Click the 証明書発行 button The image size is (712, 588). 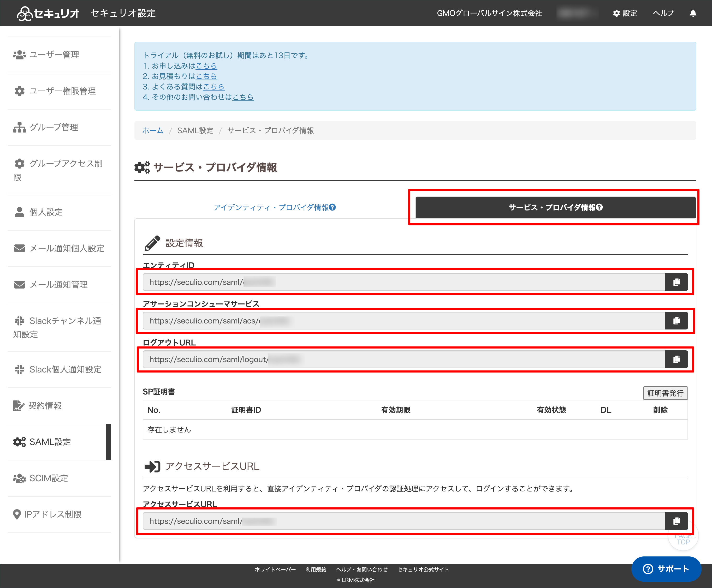665,393
